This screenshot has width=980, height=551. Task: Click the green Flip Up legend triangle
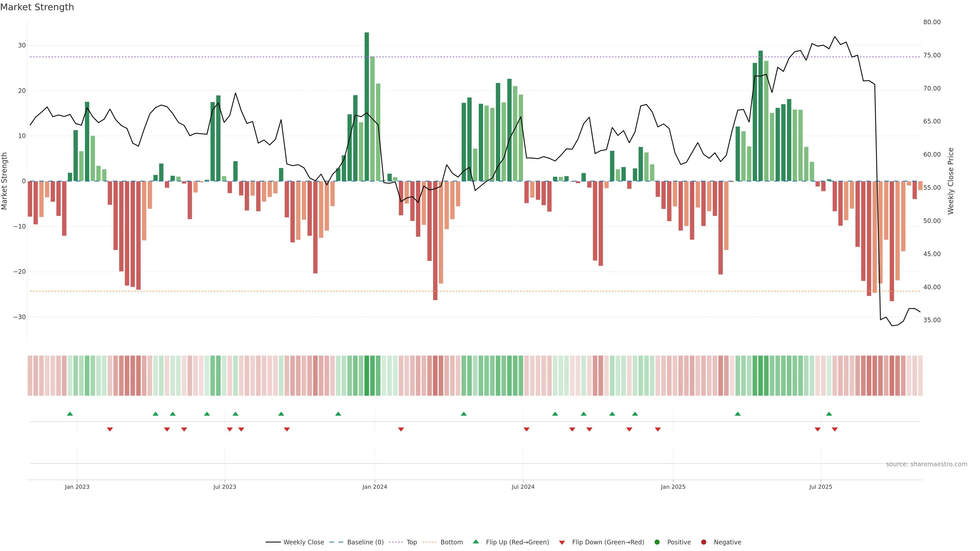pos(475,542)
